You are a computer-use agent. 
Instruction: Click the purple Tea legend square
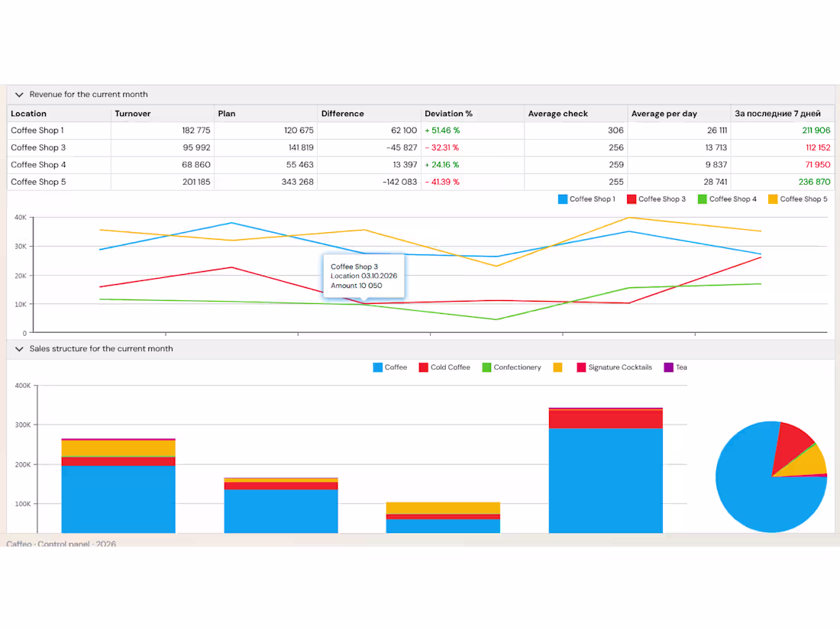[x=669, y=367]
